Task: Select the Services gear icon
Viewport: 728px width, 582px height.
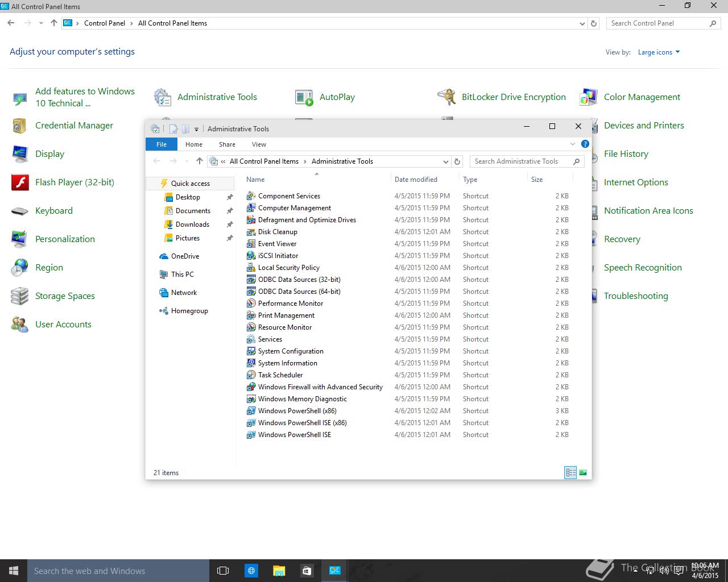Action: click(251, 339)
